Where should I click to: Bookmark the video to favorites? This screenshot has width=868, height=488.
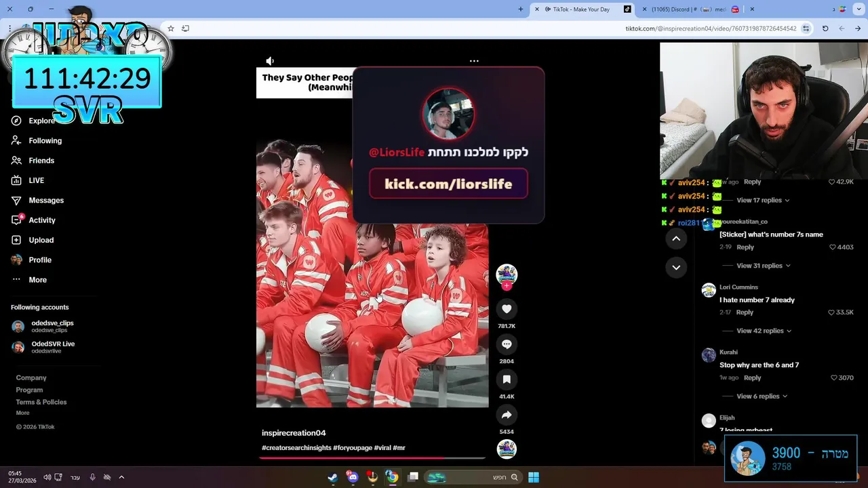(x=507, y=380)
